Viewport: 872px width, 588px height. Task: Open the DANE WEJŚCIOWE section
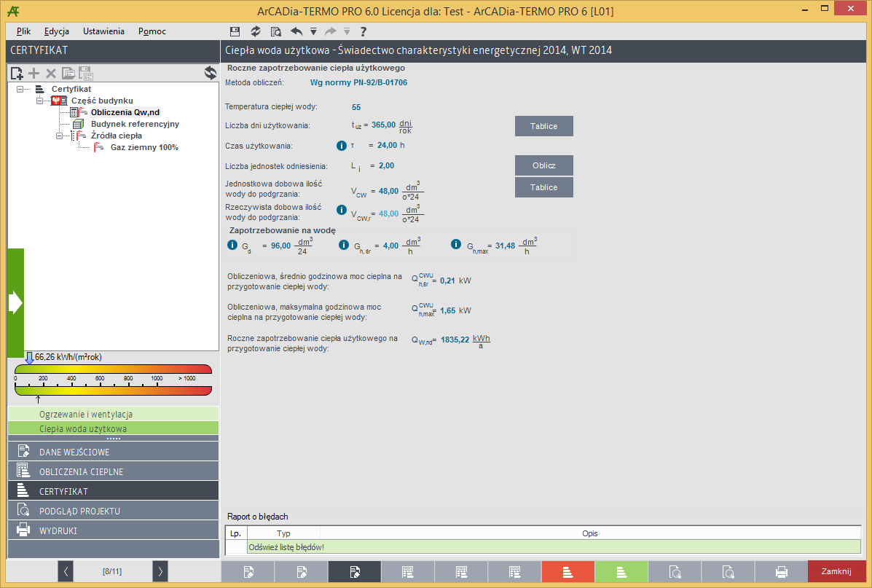pyautogui.click(x=114, y=452)
